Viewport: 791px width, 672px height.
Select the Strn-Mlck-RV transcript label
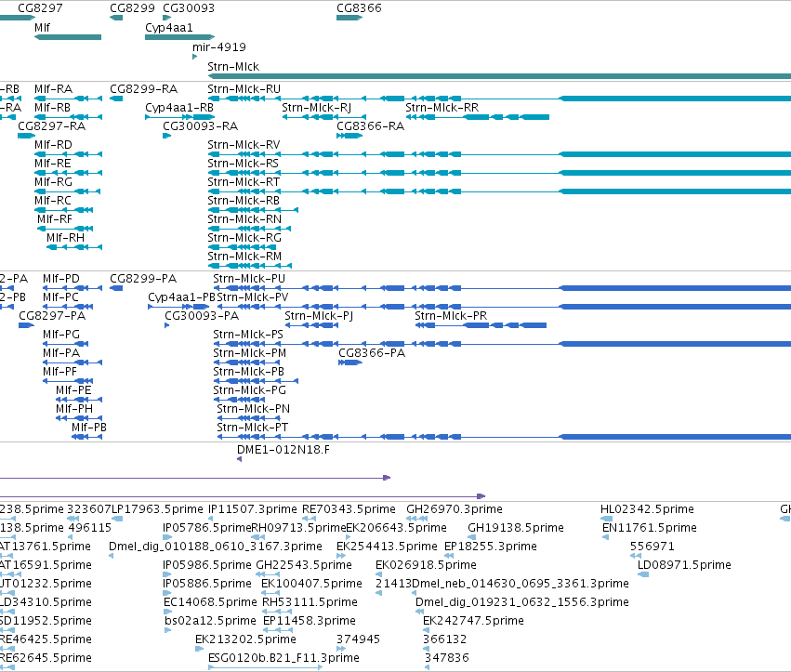point(244,145)
